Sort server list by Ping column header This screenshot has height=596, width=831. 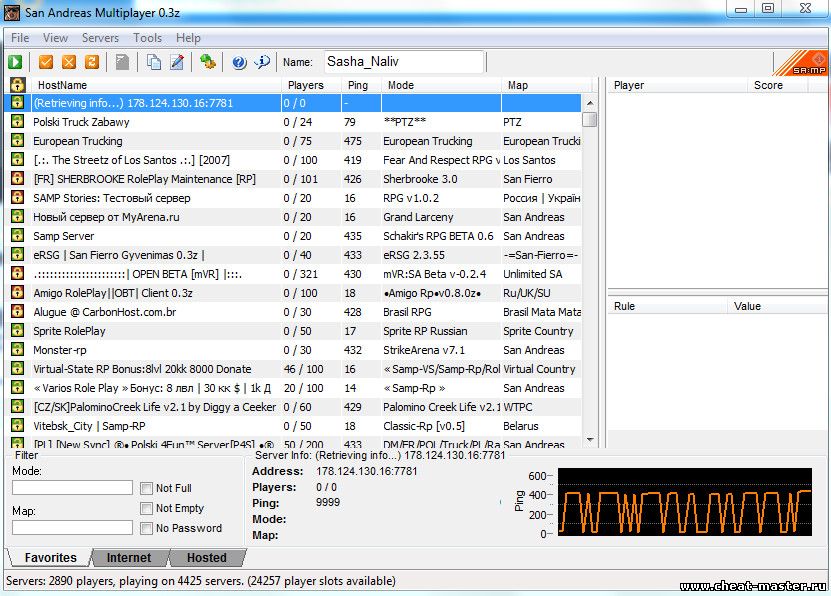point(358,85)
